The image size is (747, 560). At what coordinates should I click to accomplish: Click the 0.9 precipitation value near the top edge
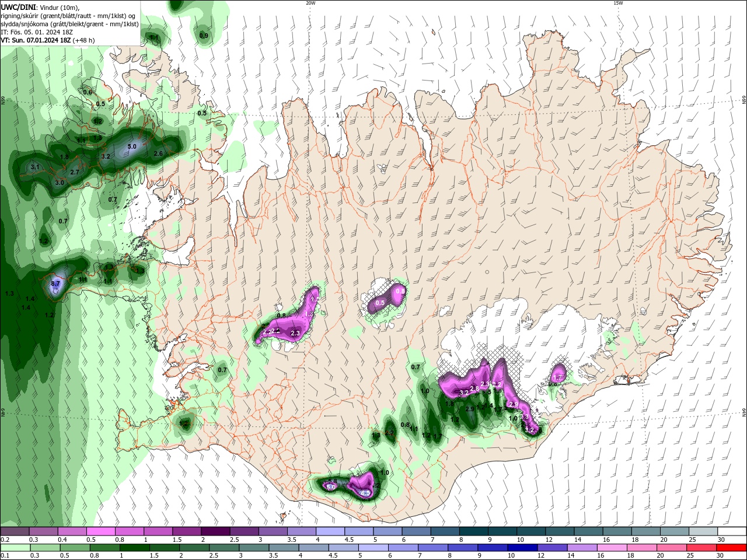pos(204,36)
